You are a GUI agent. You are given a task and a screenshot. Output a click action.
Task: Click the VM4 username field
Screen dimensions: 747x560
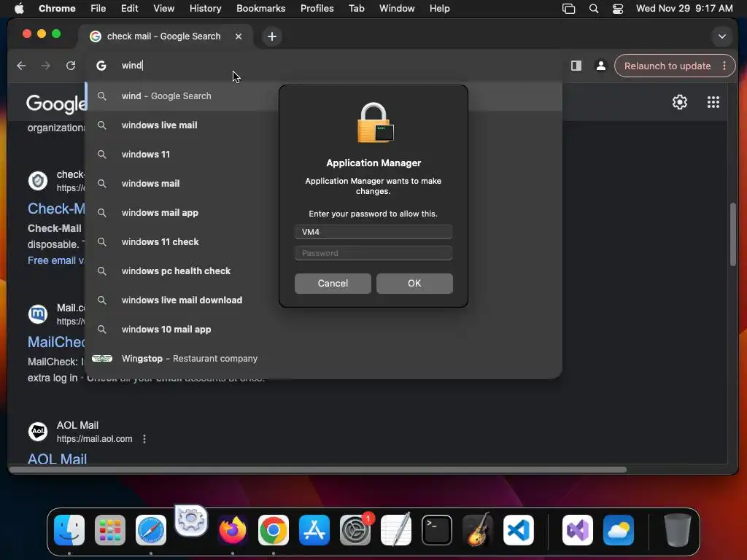(373, 232)
